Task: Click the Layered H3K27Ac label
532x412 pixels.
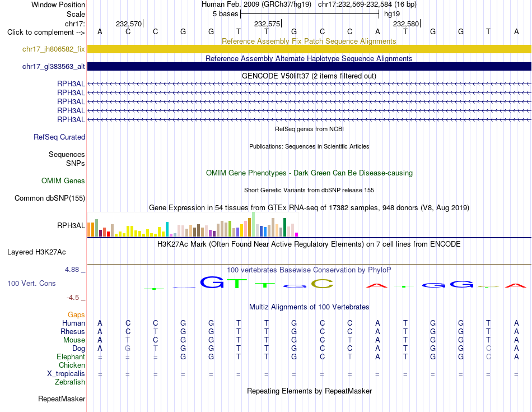Action: coord(36,252)
